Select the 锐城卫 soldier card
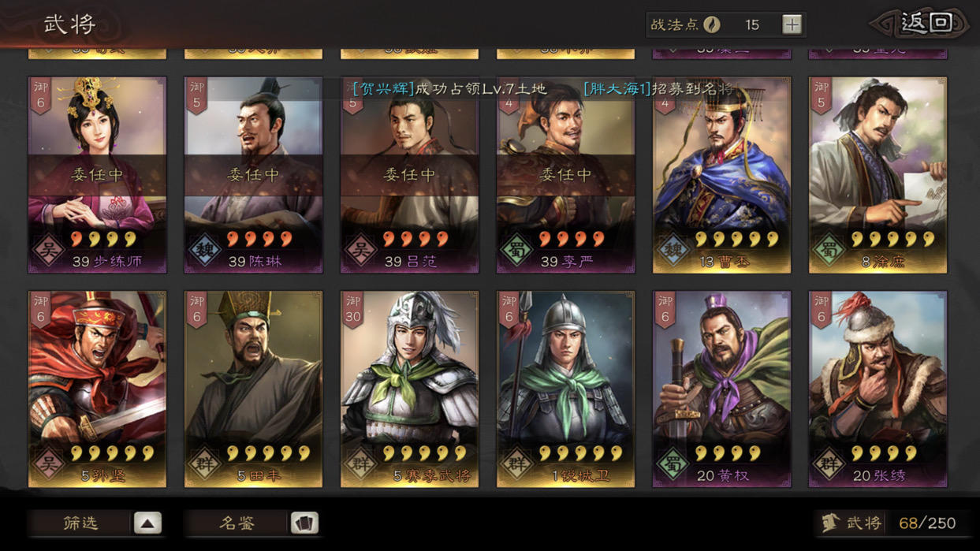Screen dimensions: 980x551 (565, 389)
